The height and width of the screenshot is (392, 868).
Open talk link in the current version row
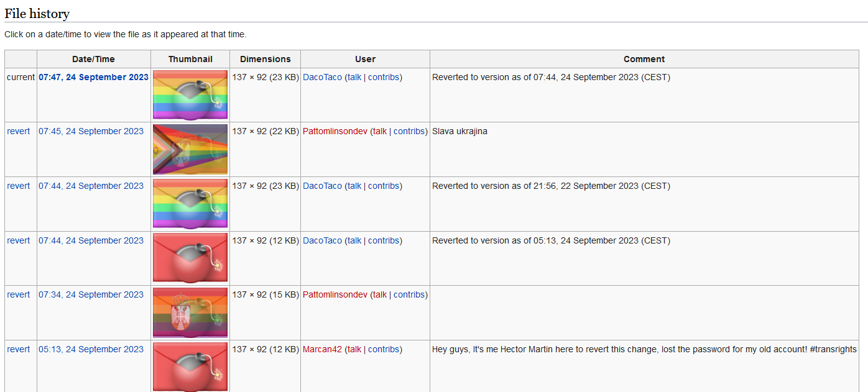[354, 77]
